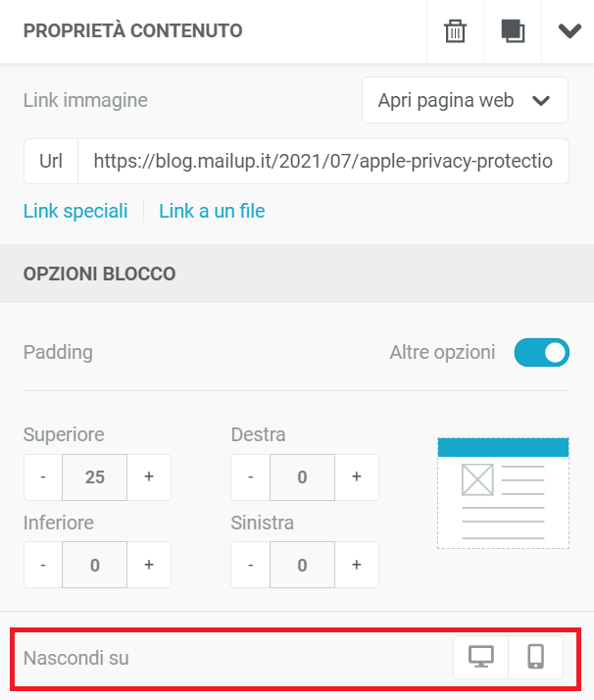Image resolution: width=594 pixels, height=700 pixels.
Task: Decrease the Superiore padding value
Action: point(43,477)
